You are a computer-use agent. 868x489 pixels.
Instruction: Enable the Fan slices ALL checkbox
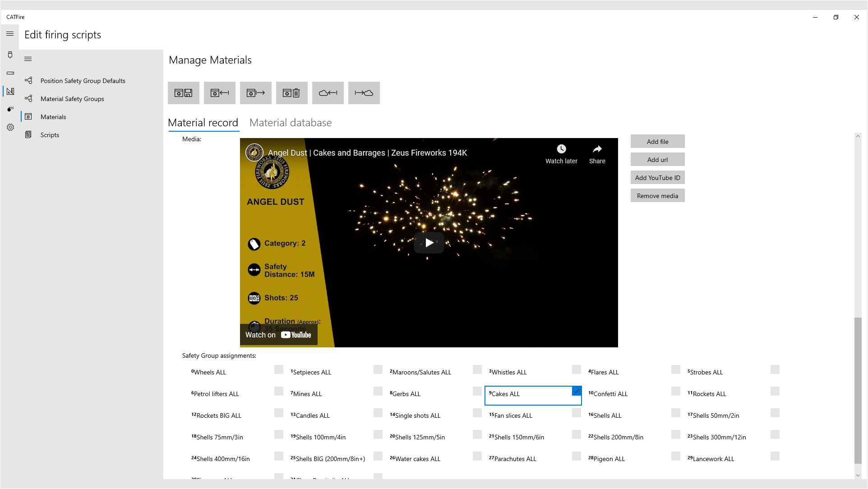tap(576, 413)
